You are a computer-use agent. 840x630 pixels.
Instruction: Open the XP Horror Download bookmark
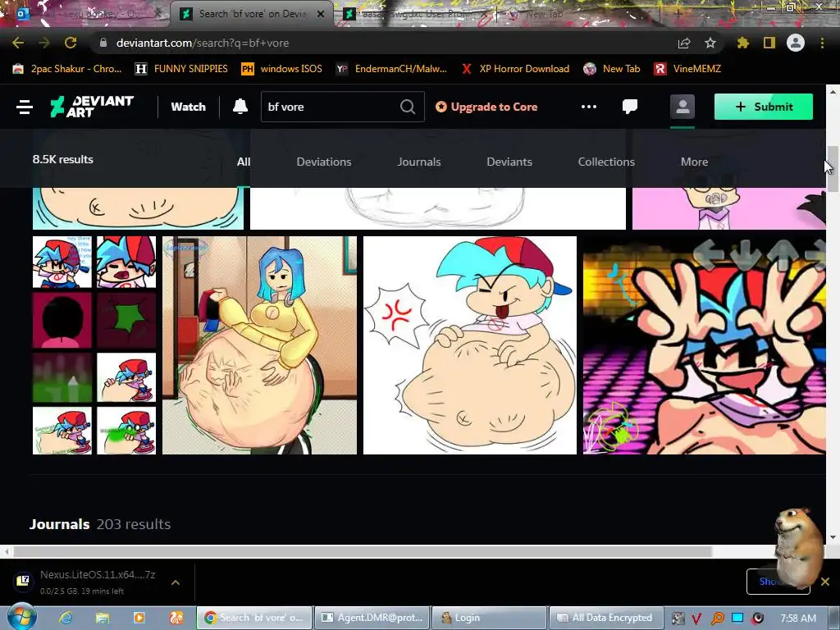pyautogui.click(x=515, y=69)
